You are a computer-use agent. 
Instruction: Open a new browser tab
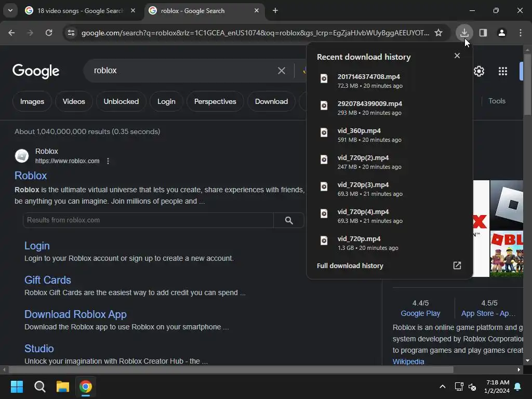275,11
